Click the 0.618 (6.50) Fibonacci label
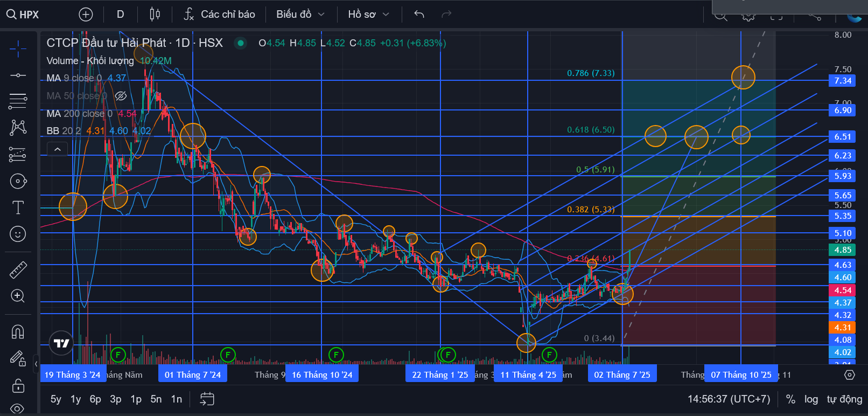The height and width of the screenshot is (416, 868). (591, 130)
